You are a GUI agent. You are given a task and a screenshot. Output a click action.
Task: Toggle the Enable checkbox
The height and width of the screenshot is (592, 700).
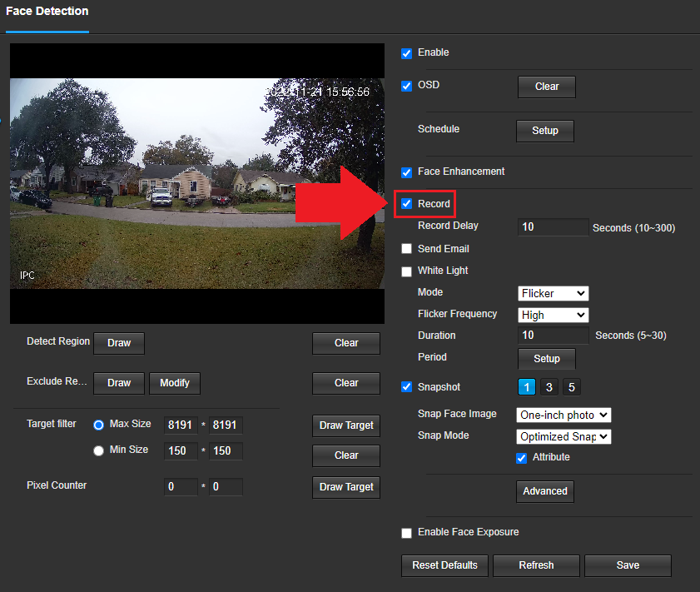406,53
